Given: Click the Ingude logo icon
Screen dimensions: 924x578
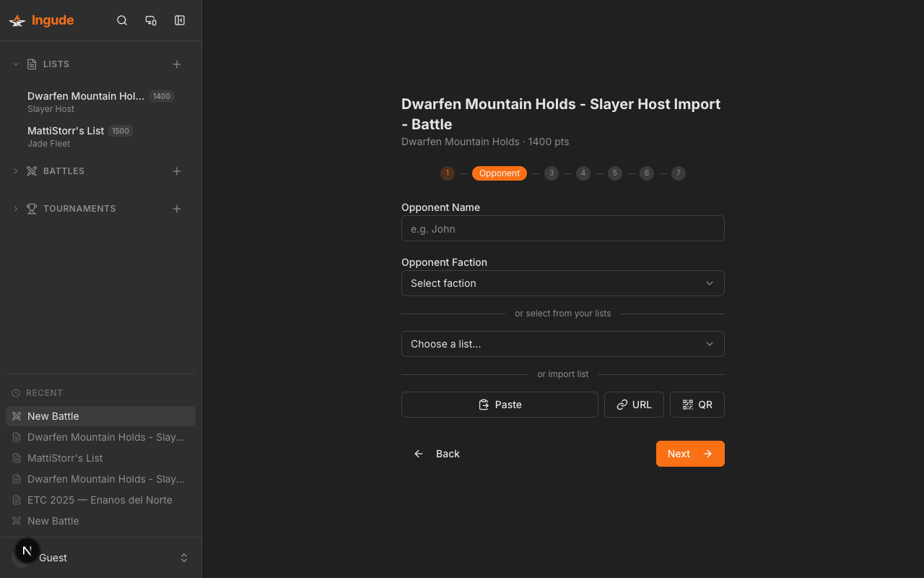Looking at the screenshot, I should (x=17, y=20).
